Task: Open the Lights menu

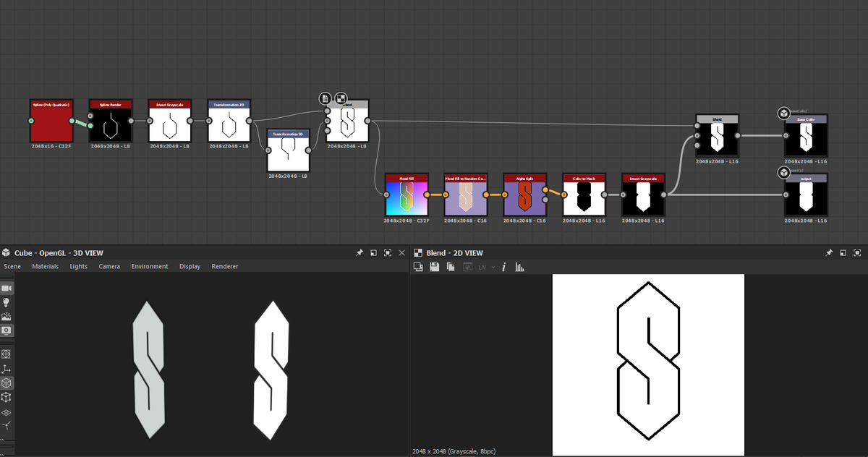Action: tap(79, 267)
